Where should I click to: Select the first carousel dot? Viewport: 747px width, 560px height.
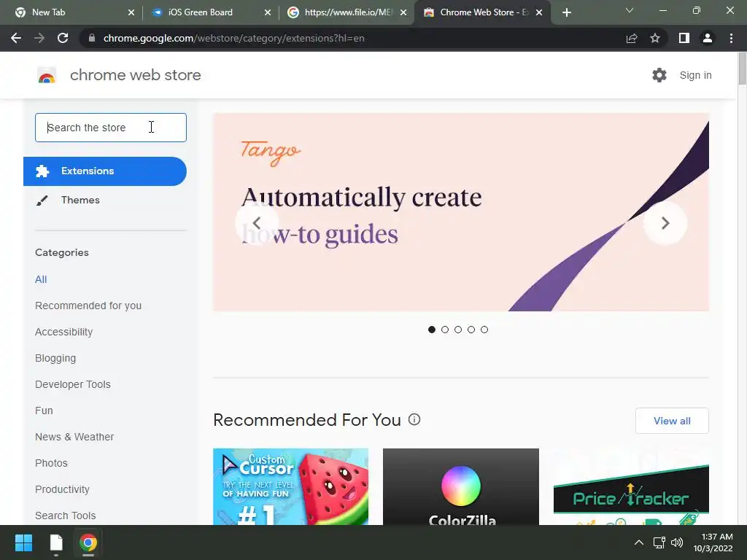[432, 330]
